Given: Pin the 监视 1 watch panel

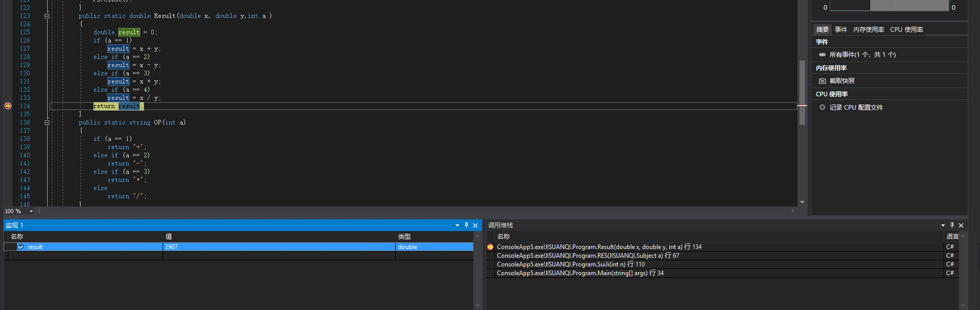Looking at the screenshot, I should point(466,225).
